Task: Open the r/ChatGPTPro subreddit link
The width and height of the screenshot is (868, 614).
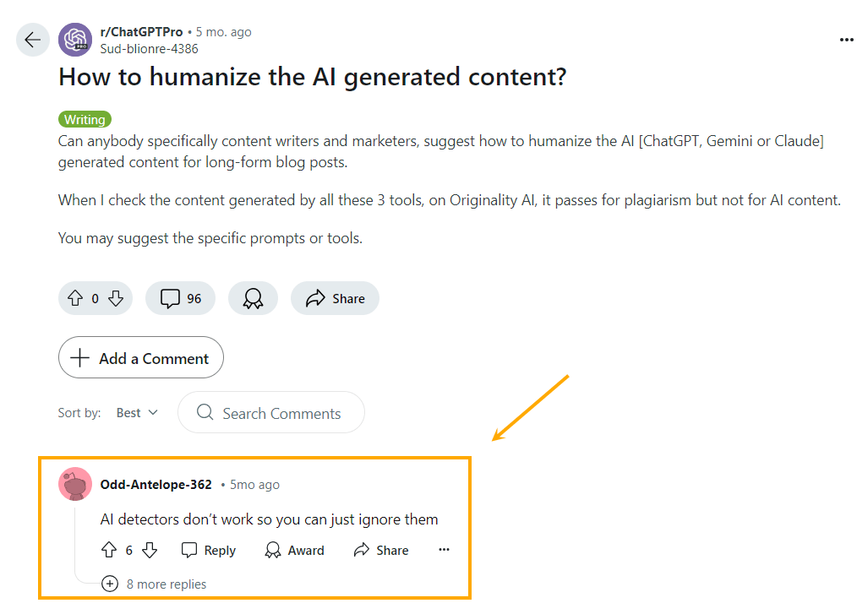Action: [x=139, y=31]
